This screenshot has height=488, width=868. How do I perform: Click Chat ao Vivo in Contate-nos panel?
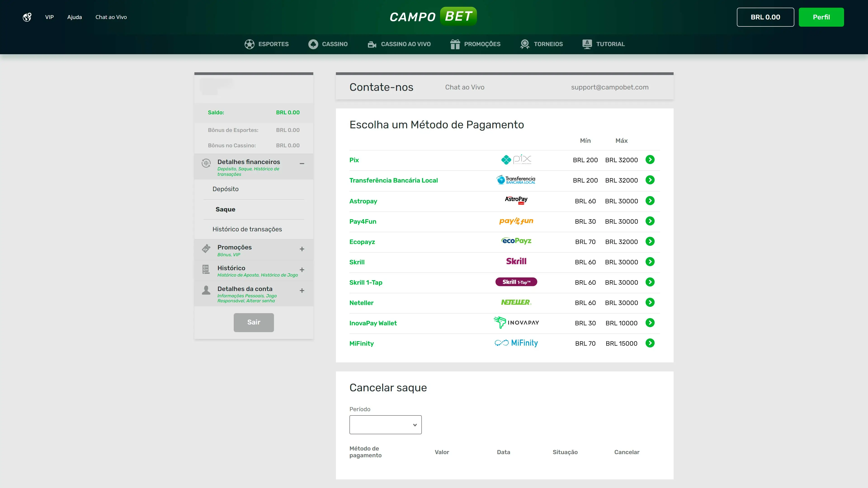tap(465, 87)
